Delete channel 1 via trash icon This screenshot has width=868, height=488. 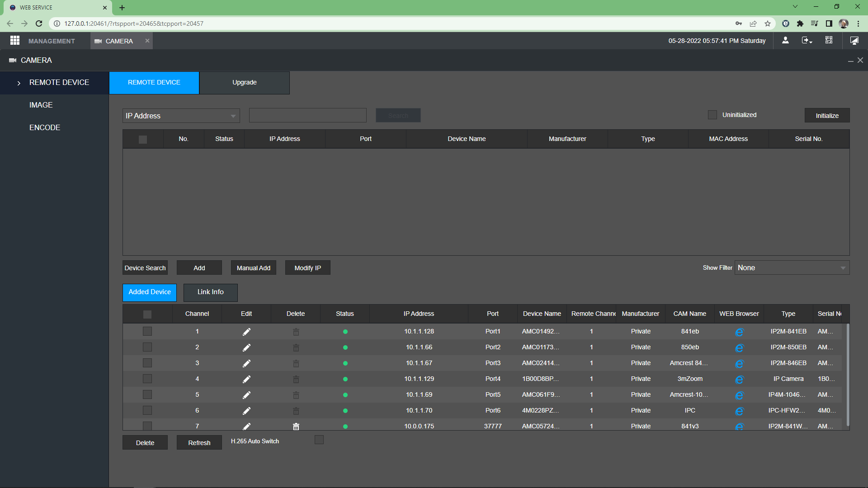296,332
